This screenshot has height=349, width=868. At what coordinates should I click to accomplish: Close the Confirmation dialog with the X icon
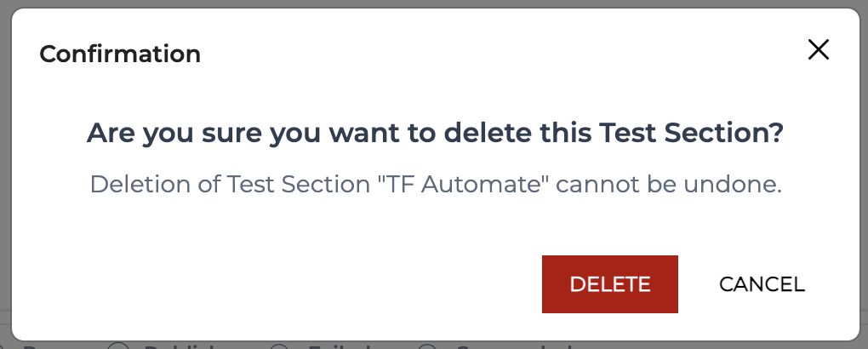point(818,50)
